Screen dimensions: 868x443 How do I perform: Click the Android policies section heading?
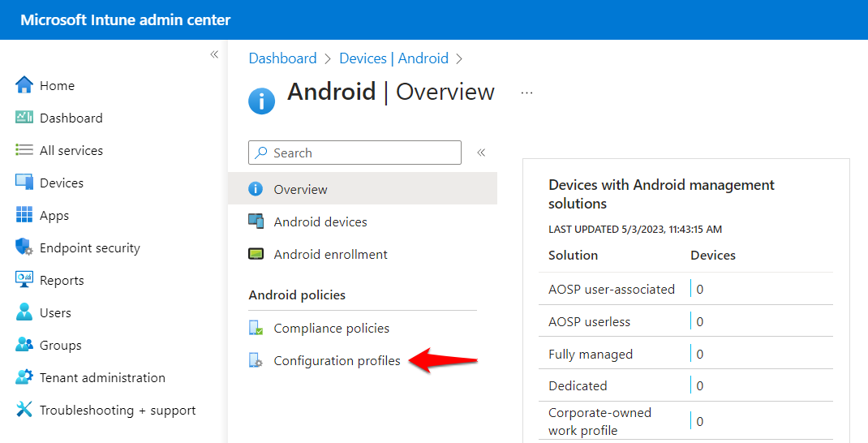click(x=297, y=295)
